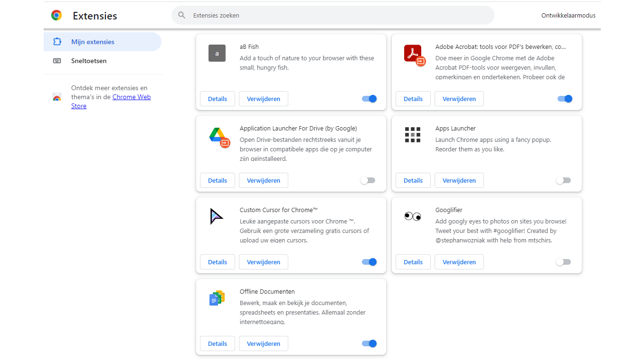Click the Adobe Acrobat extension icon
This screenshot has height=362, width=644.
[x=414, y=54]
